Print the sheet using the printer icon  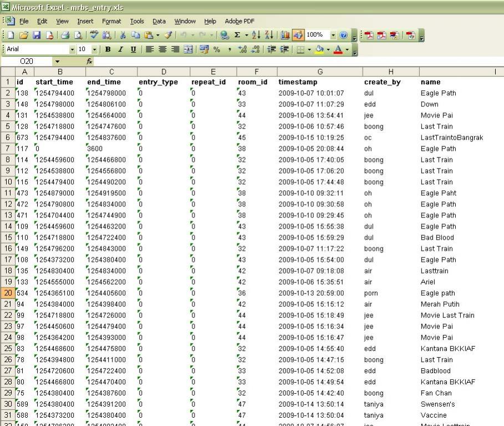pos(65,35)
